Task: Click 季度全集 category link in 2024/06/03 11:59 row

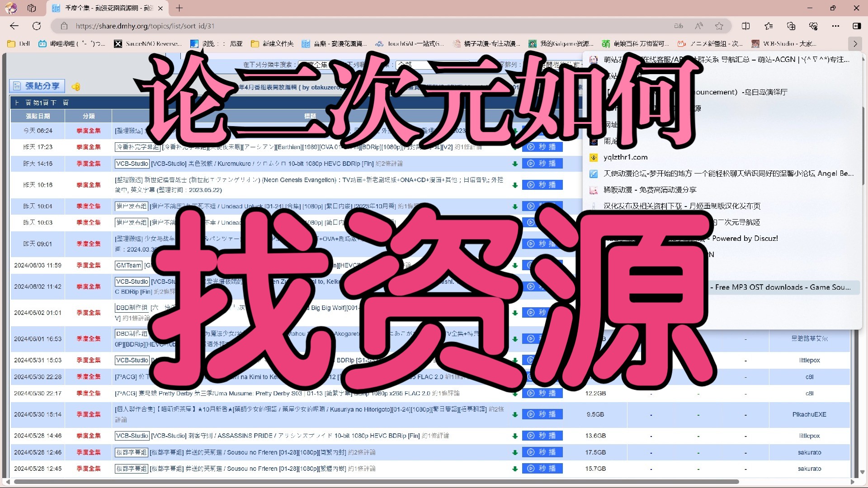Action: click(x=89, y=265)
